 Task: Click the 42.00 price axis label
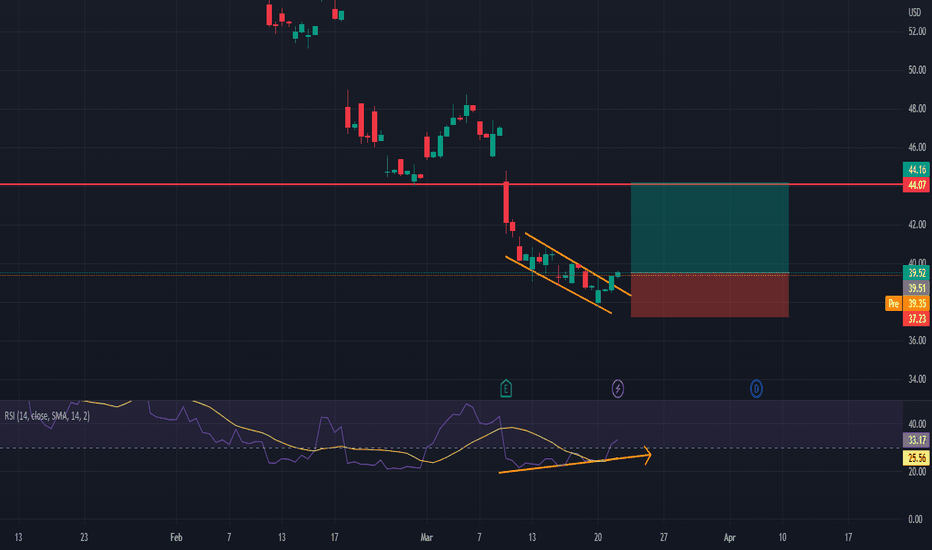pos(917,224)
